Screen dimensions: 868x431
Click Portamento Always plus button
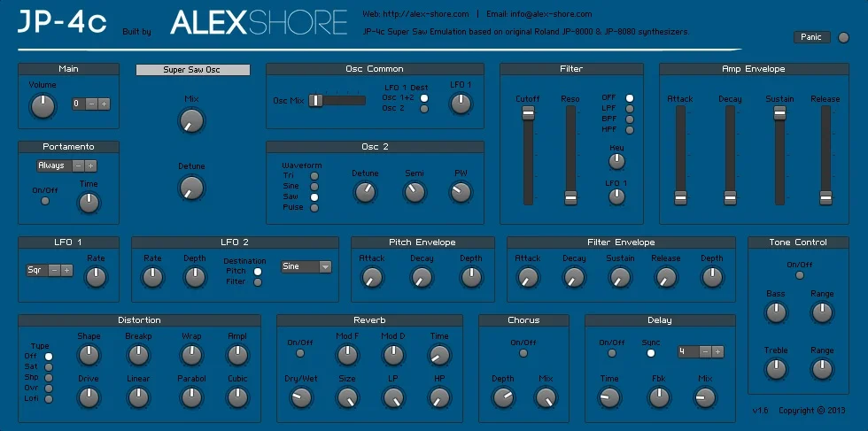(x=90, y=165)
